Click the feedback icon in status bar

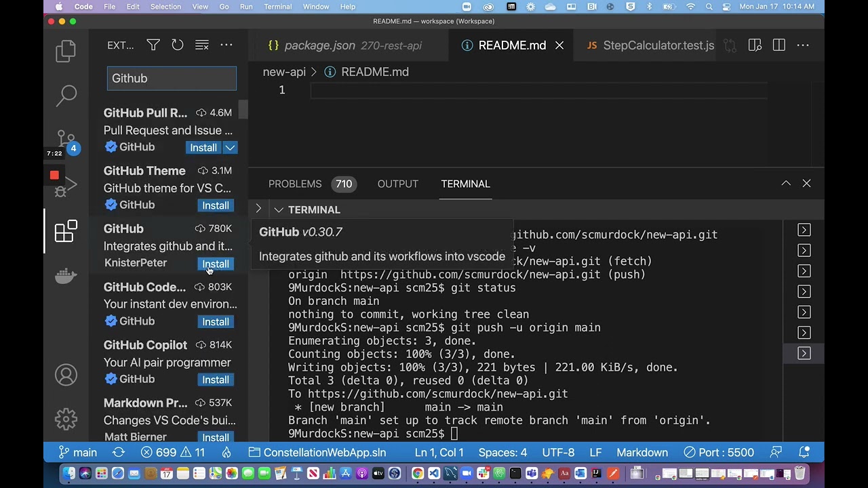coord(776,452)
